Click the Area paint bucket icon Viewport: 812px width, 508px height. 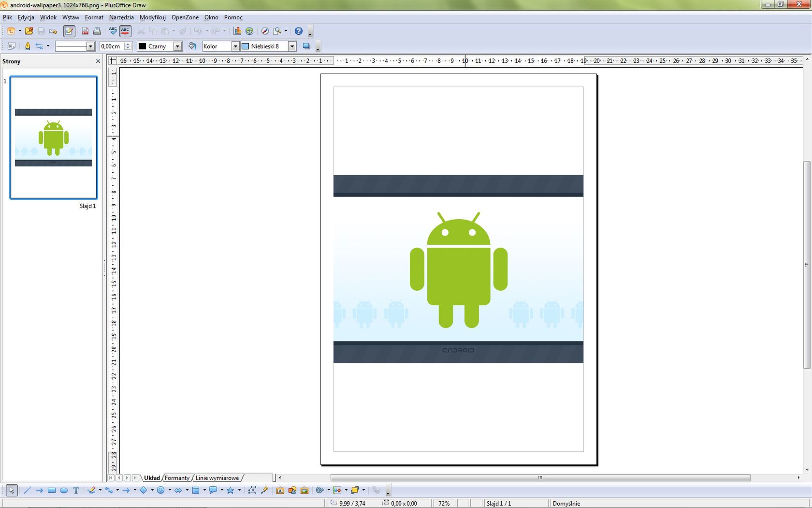(192, 46)
